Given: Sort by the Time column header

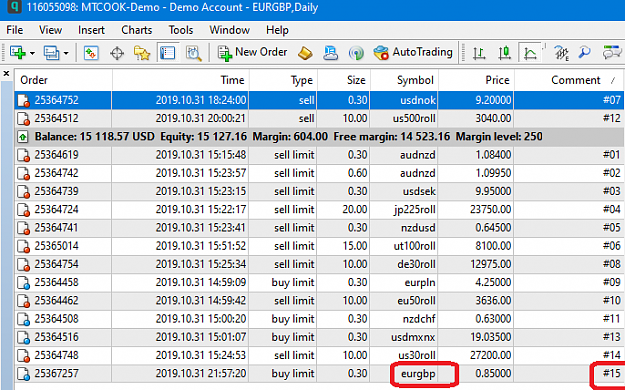Looking at the screenshot, I should tap(181, 80).
